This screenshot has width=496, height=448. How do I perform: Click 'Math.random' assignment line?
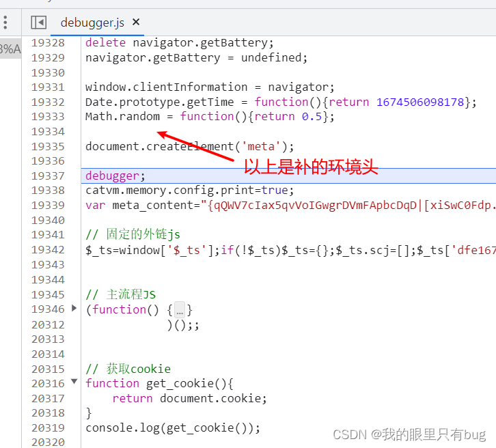point(210,116)
